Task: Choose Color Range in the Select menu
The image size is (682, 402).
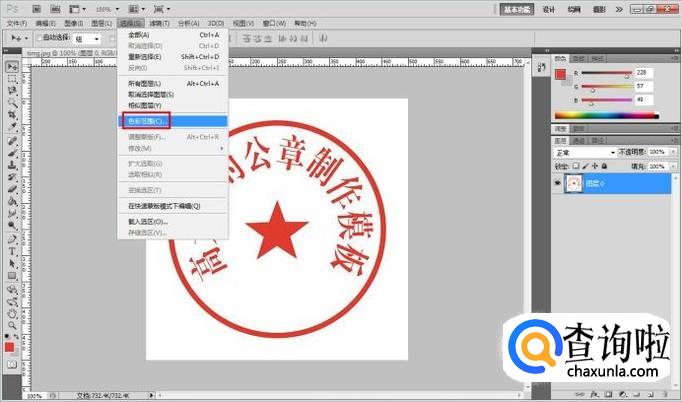Action: [x=173, y=121]
